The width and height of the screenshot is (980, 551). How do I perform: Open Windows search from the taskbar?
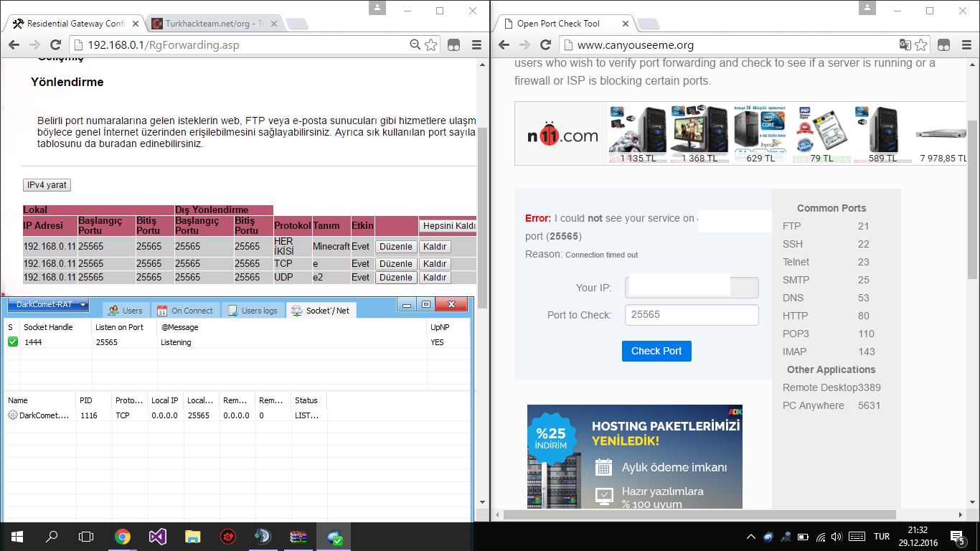(52, 536)
